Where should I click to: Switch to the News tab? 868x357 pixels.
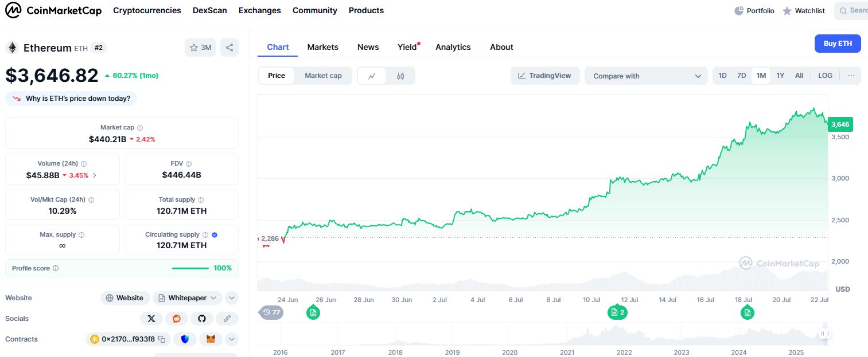coord(368,47)
